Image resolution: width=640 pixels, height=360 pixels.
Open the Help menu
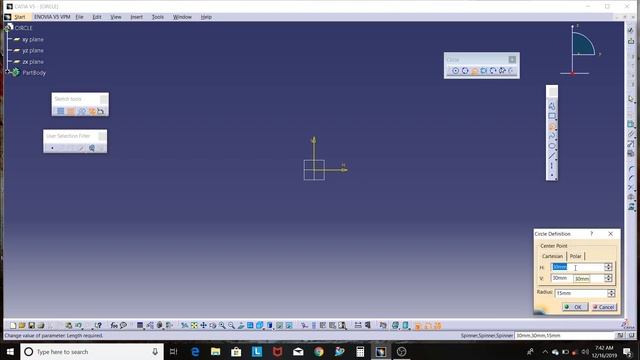click(x=206, y=17)
